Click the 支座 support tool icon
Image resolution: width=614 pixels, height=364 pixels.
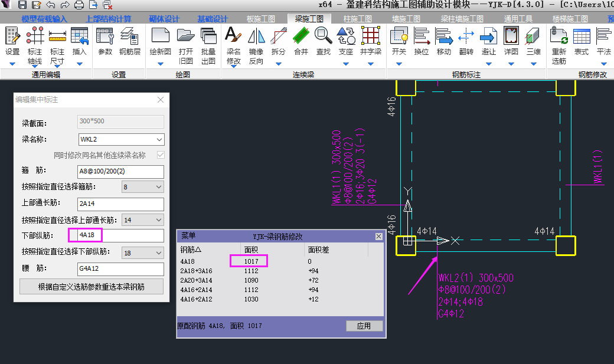coord(346,36)
